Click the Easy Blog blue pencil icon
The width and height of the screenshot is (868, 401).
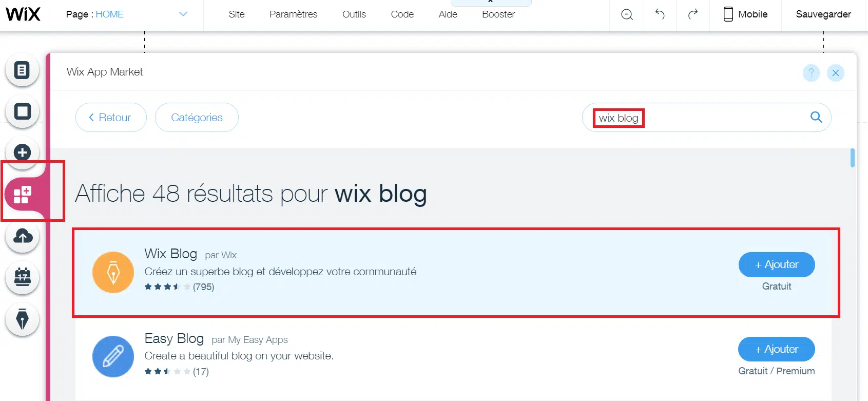(113, 356)
